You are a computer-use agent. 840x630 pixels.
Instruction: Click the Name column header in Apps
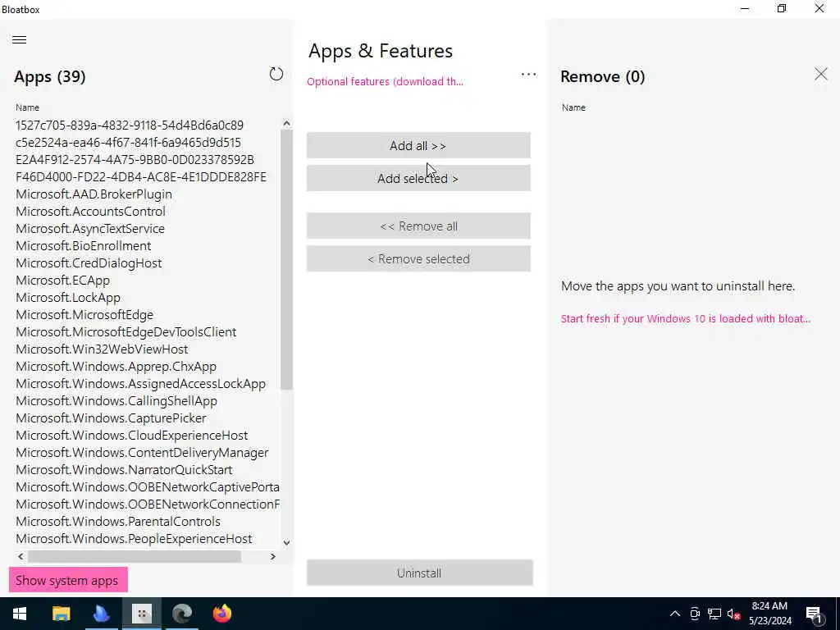coord(27,107)
